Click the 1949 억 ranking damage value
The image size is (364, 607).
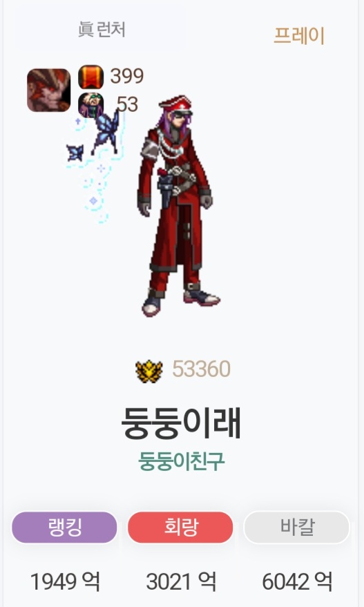[65, 581]
